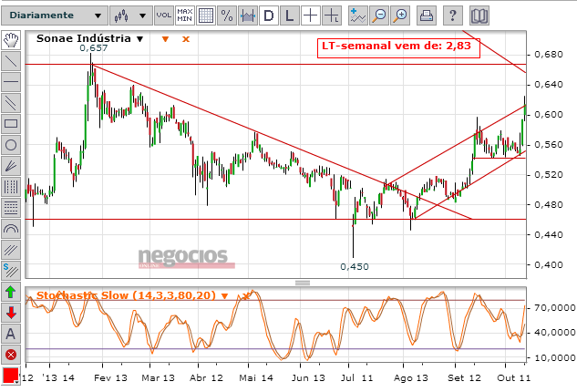Open the manual book icon
This screenshot has width=577, height=392.
click(x=479, y=15)
